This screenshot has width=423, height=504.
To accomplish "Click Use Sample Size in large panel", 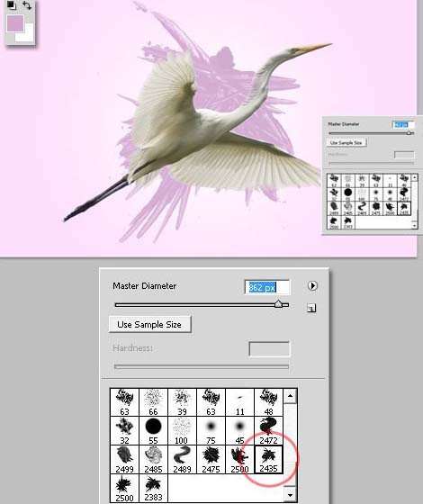I will [149, 324].
